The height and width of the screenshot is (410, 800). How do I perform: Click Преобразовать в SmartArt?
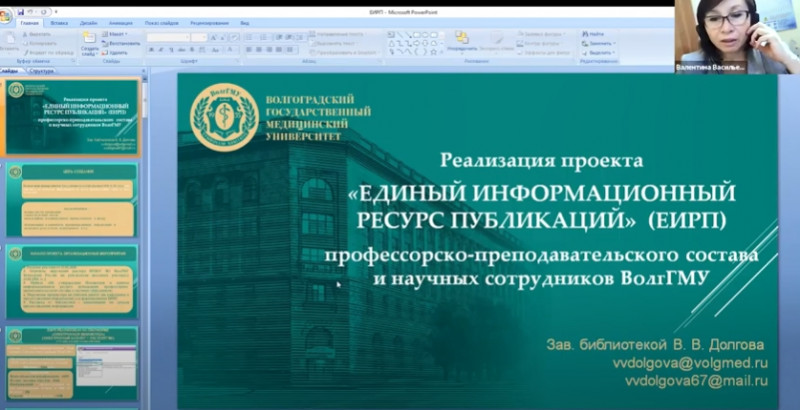click(x=346, y=53)
